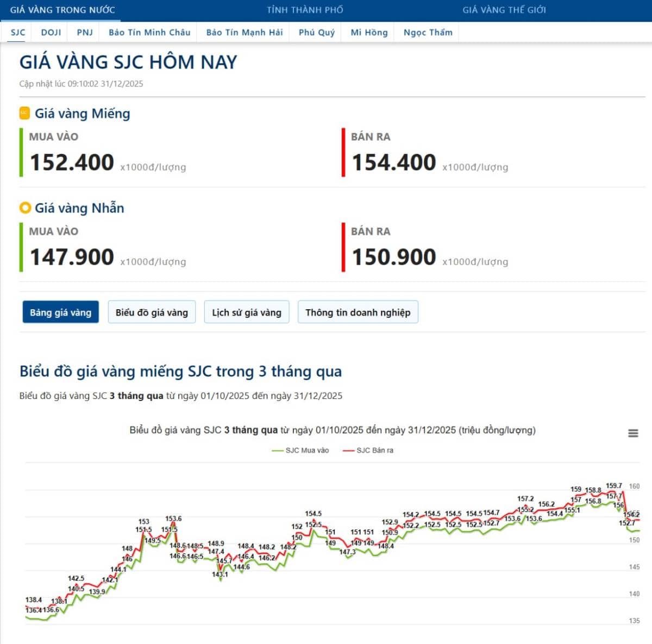Open Tỉnh thành phố menu

(305, 10)
